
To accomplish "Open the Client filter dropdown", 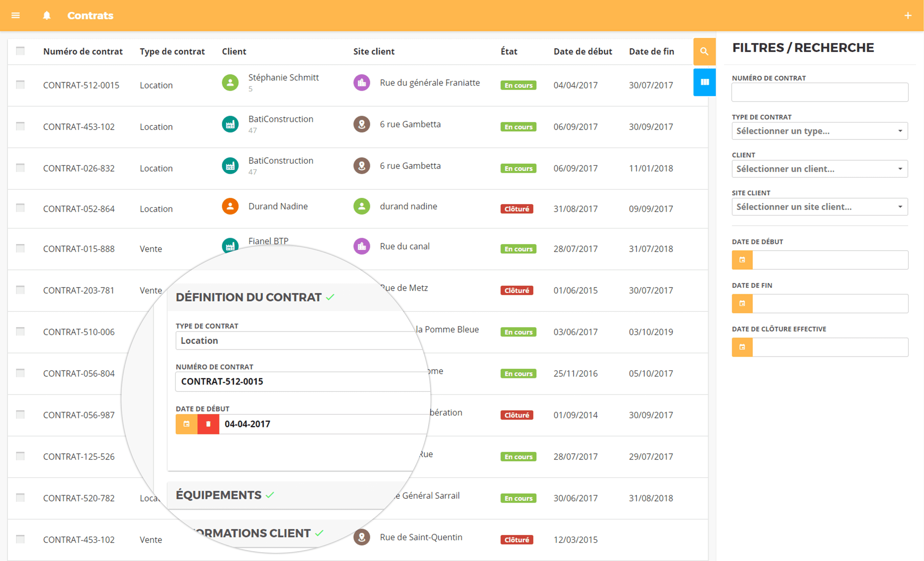I will (x=820, y=169).
